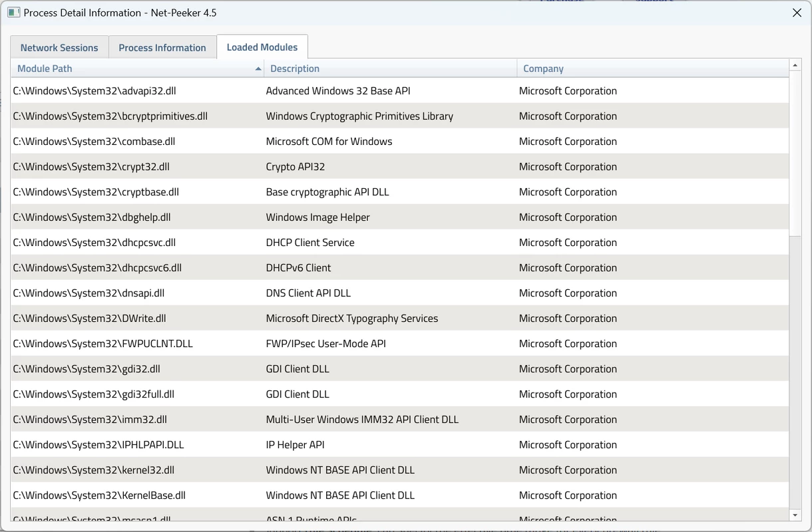Click the Windows Image Helper description
812x532 pixels.
[x=318, y=217]
